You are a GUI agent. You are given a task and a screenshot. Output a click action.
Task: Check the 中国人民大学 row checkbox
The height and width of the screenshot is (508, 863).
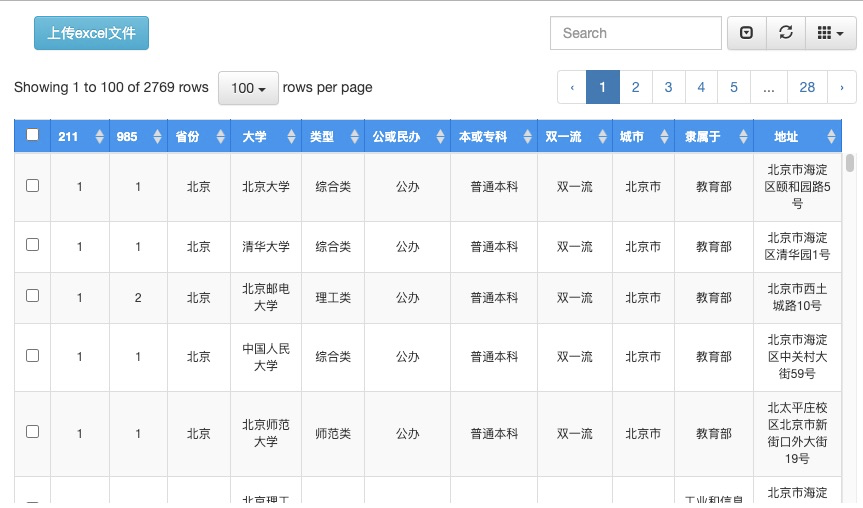pyautogui.click(x=32, y=356)
